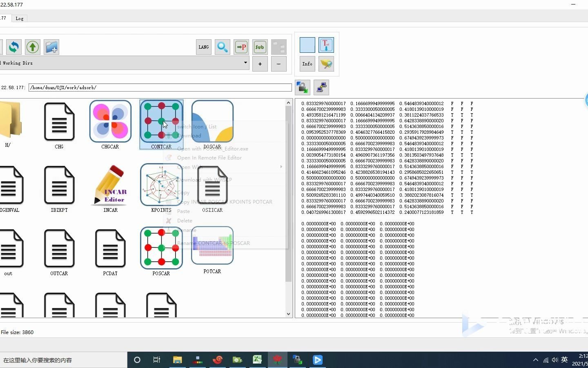Viewport: 588px width, 368px height.
Task: Click the Windows taskbar search box
Action: 63,360
